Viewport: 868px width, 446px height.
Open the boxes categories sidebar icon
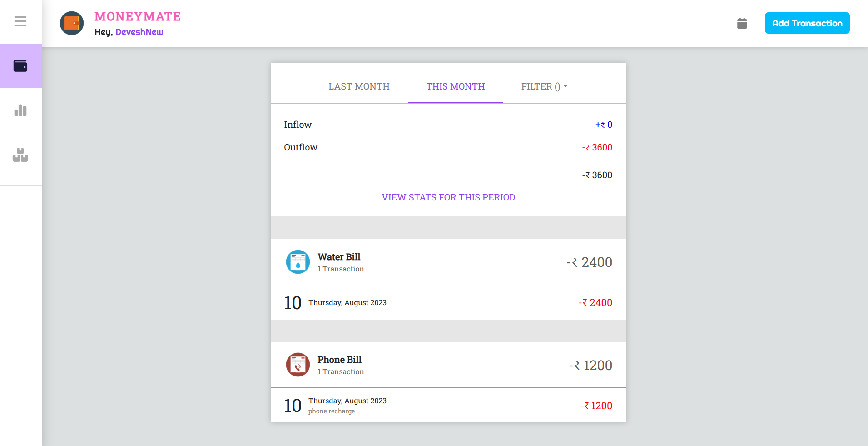tap(20, 155)
